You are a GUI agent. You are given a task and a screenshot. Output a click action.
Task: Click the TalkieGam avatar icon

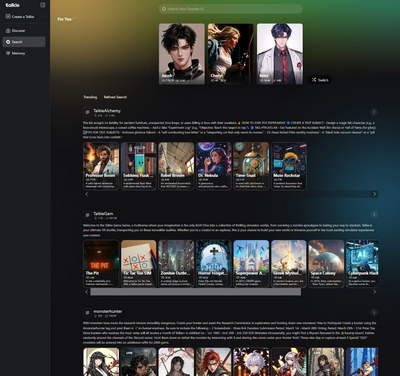coord(87,215)
